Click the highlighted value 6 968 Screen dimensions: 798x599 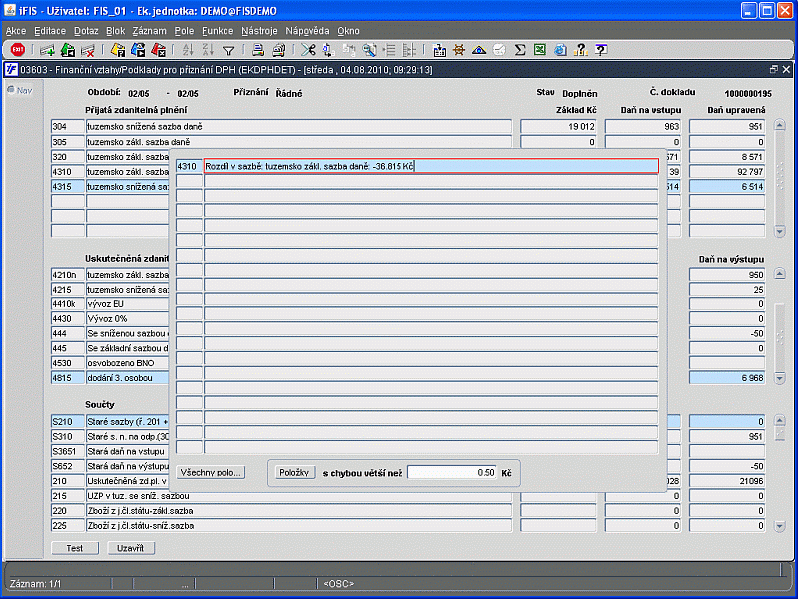[x=727, y=378]
